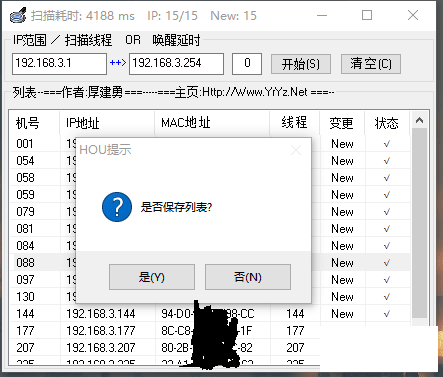443x377 pixels.
Task: Click the New cell in row 130
Action: coord(342,297)
